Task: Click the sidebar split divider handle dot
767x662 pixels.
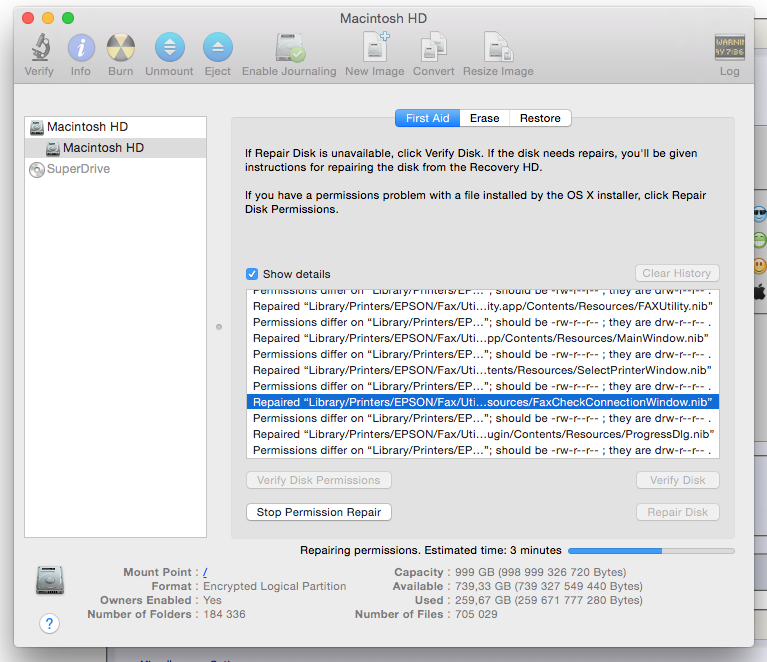Action: [x=219, y=327]
